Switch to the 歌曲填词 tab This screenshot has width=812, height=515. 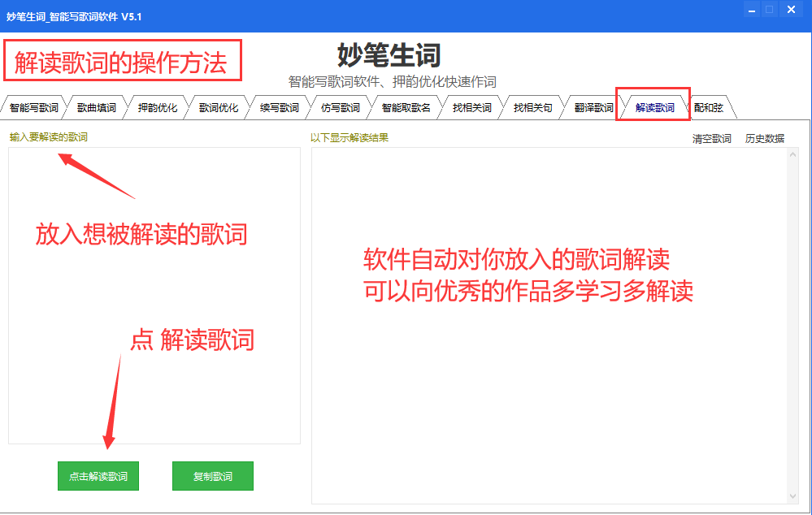[97, 108]
